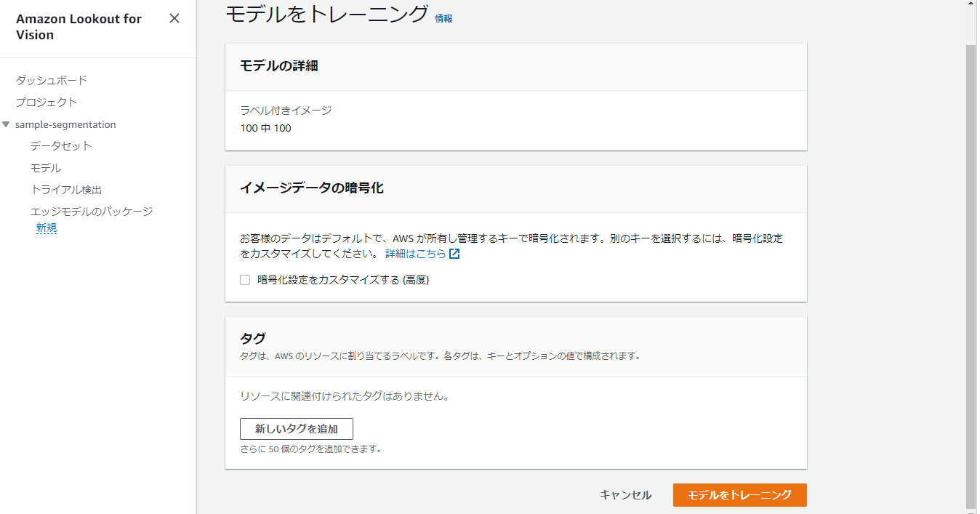Click the 新規 badge link
This screenshot has width=980, height=514.
(x=47, y=228)
